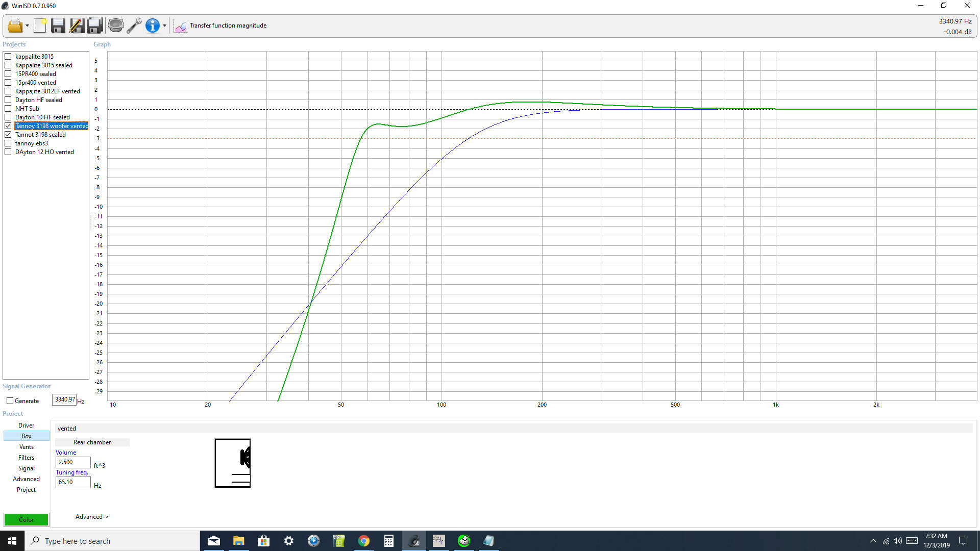Open the media player taskbar icon
The image size is (980, 551).
point(314,541)
